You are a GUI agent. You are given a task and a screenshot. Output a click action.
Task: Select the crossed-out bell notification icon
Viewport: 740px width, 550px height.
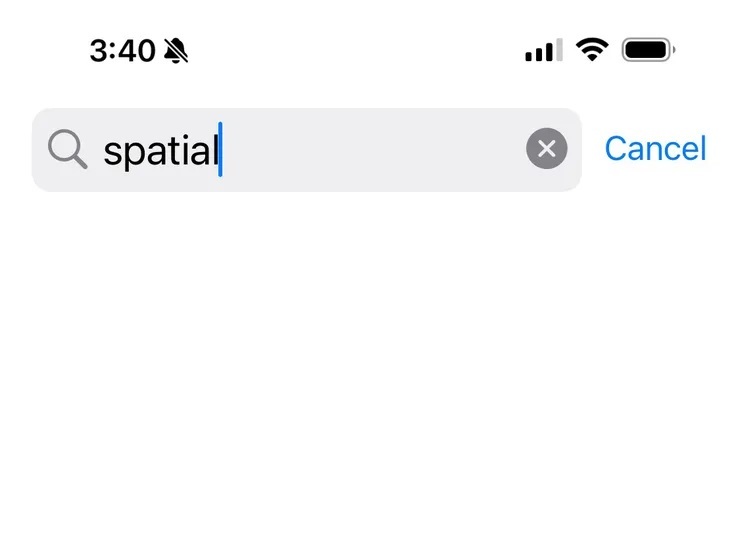(x=176, y=50)
